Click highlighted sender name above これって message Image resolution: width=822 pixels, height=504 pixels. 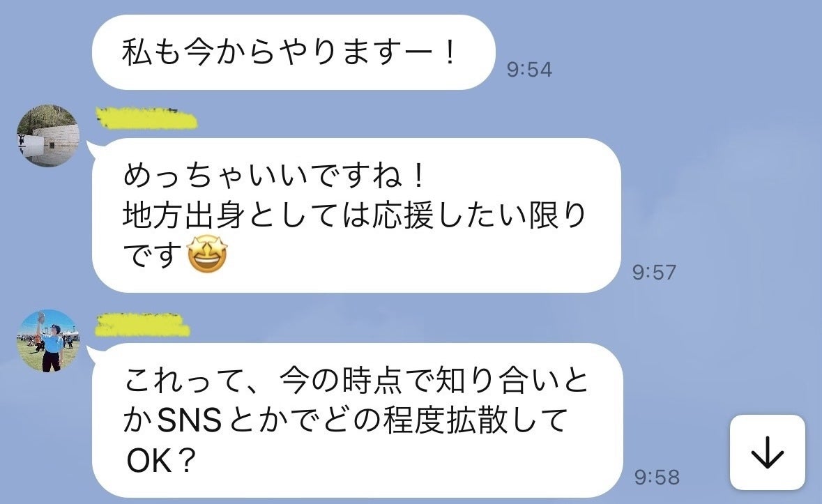tap(142, 324)
